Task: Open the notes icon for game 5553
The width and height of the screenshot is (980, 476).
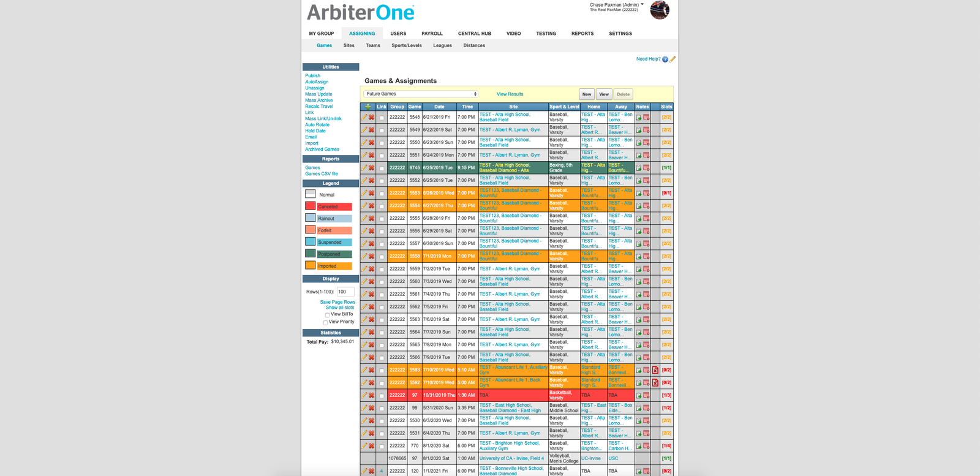Action: pos(639,193)
